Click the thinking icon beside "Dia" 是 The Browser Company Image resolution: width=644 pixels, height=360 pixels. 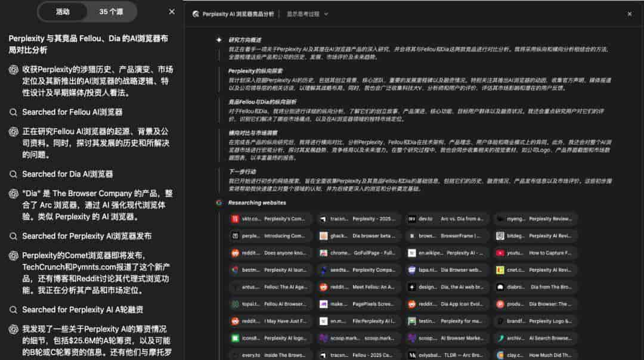[x=14, y=194]
